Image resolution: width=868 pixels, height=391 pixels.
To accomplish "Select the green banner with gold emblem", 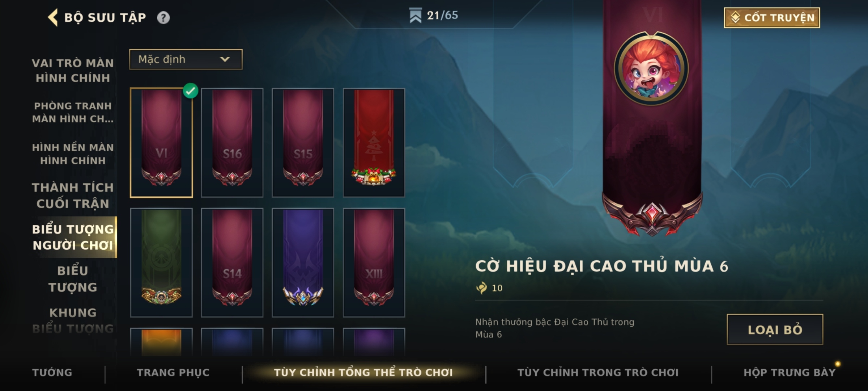I will 161,262.
